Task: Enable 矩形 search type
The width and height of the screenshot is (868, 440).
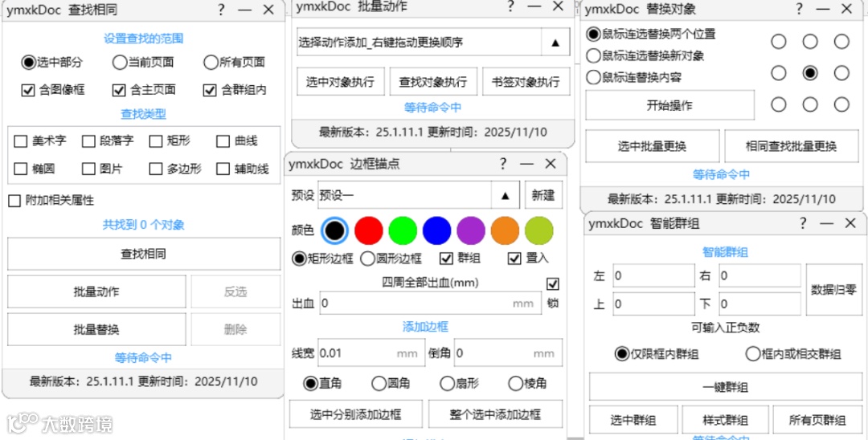Action: click(170, 141)
